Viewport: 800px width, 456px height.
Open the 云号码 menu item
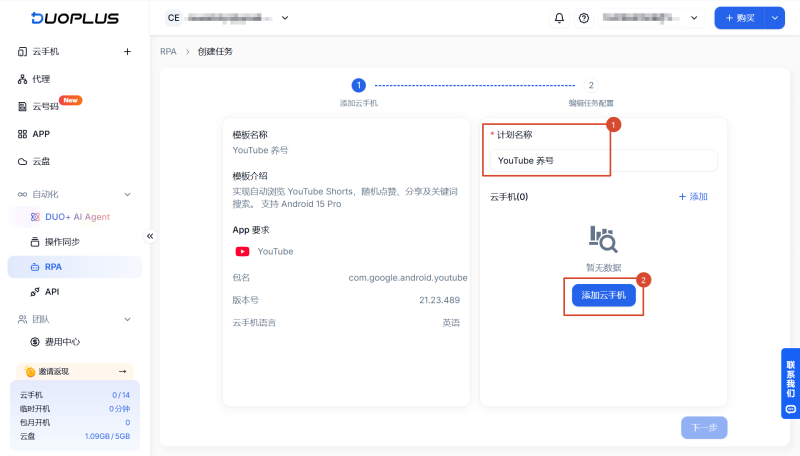click(x=45, y=107)
